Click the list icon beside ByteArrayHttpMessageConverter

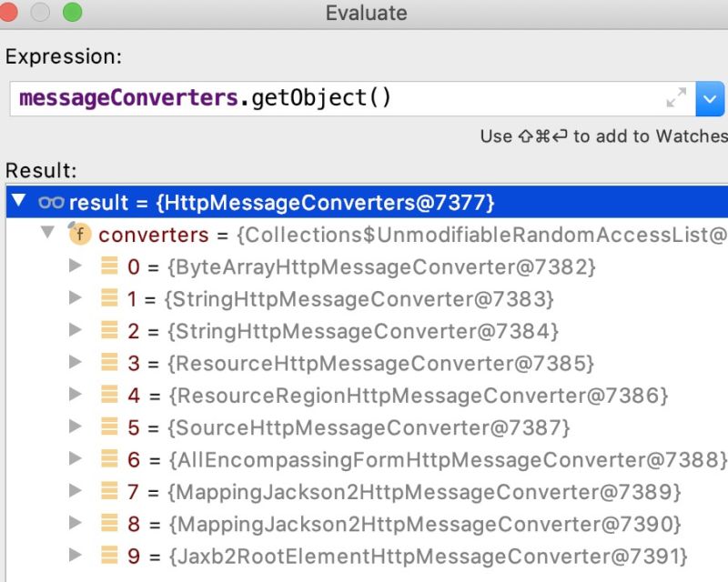coord(108,267)
